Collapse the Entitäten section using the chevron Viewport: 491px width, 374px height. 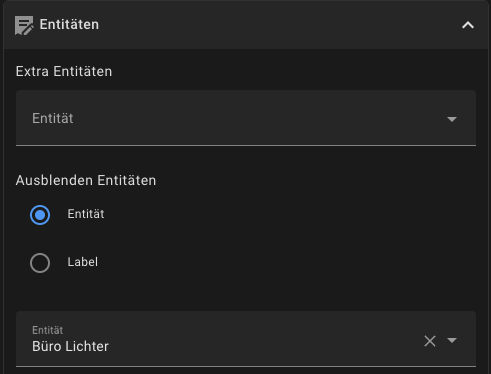pyautogui.click(x=468, y=25)
